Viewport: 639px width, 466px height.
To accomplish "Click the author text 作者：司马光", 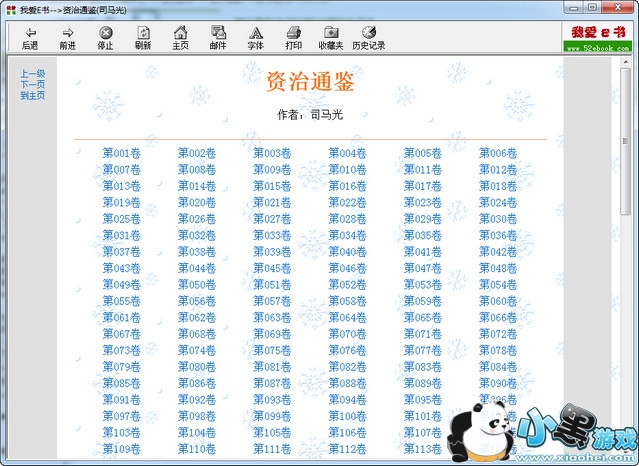I will [x=310, y=115].
